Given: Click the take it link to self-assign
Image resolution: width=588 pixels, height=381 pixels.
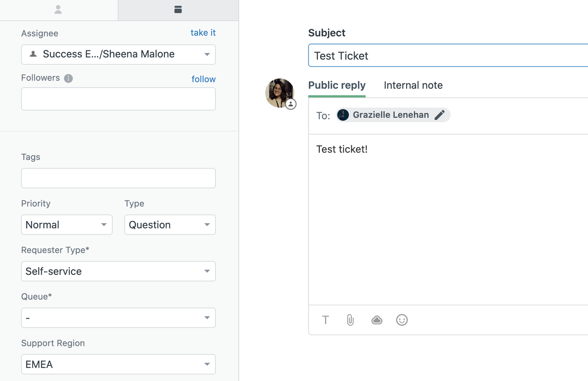Looking at the screenshot, I should click(203, 33).
